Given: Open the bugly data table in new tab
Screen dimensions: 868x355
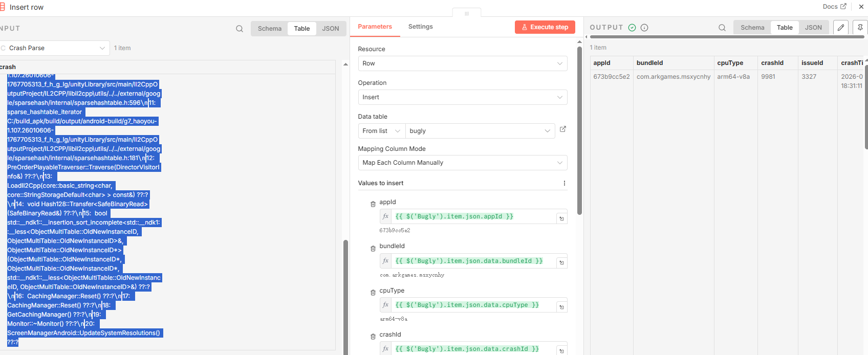Looking at the screenshot, I should tap(562, 129).
